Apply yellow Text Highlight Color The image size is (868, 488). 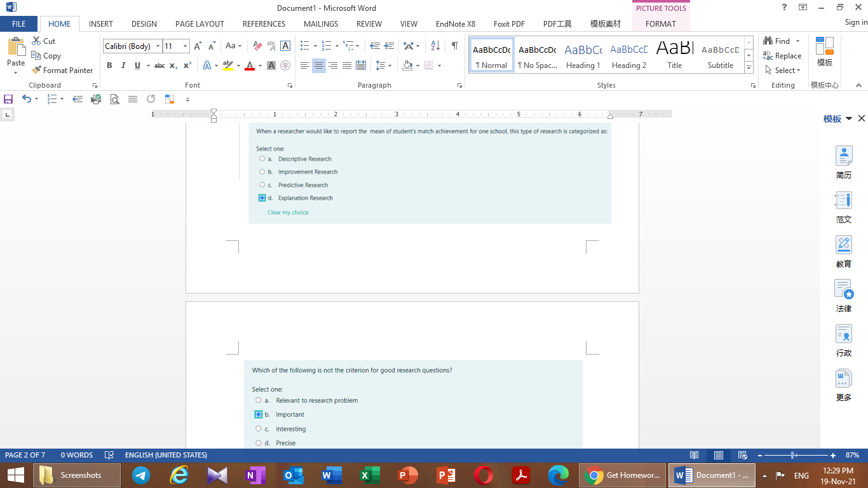tap(227, 65)
